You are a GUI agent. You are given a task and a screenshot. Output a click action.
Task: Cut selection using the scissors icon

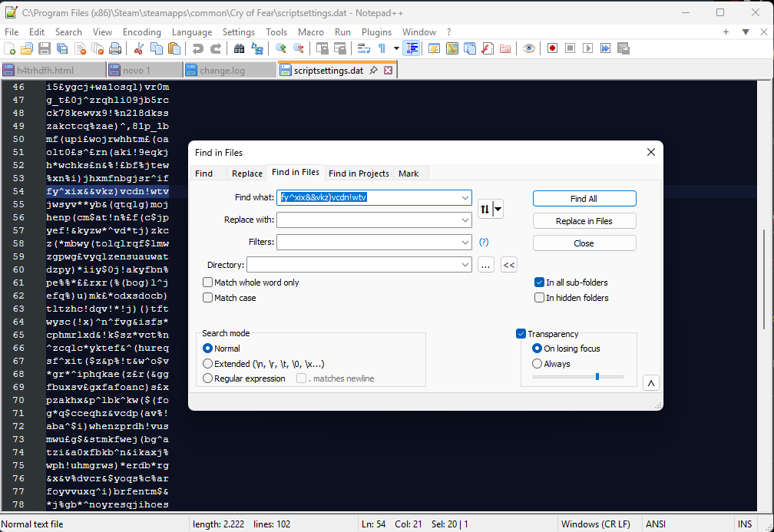pos(139,48)
